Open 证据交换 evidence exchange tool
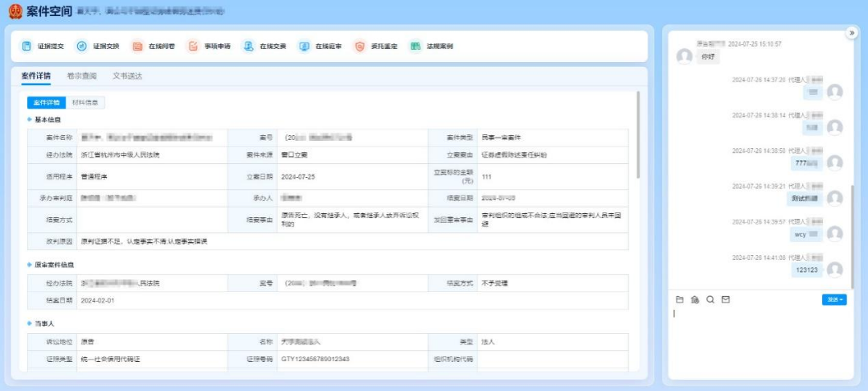 (98, 47)
